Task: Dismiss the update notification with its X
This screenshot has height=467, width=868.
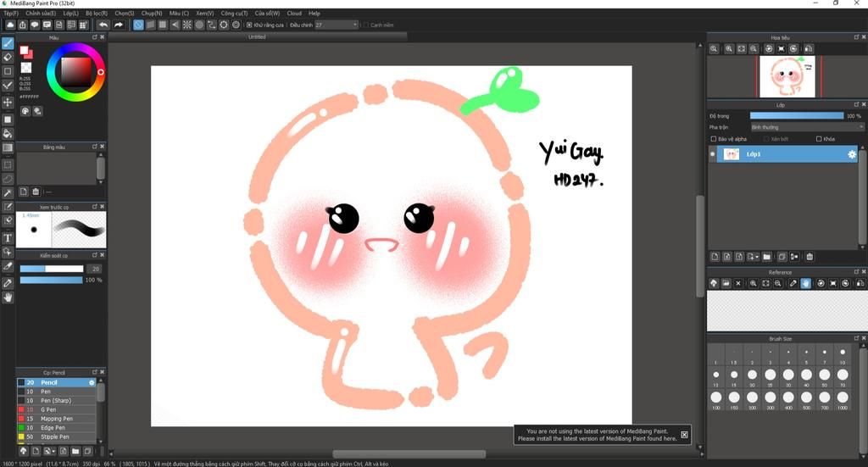Action: click(x=684, y=435)
